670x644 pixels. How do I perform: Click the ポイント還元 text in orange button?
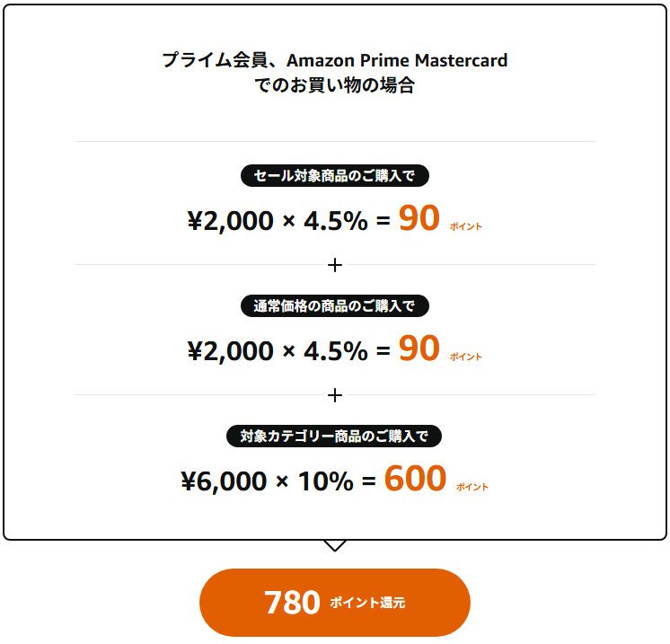(367, 603)
